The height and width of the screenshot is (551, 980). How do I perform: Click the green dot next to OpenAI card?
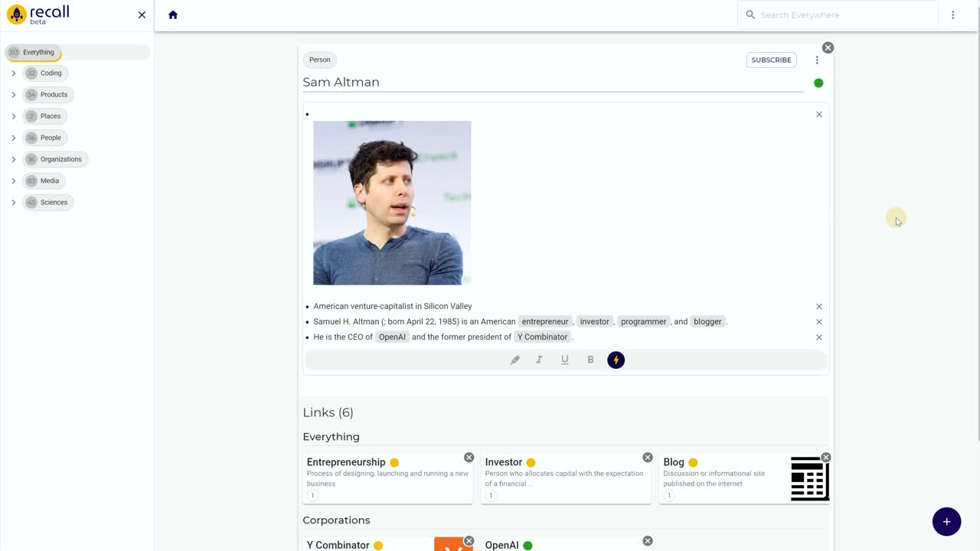click(x=528, y=546)
